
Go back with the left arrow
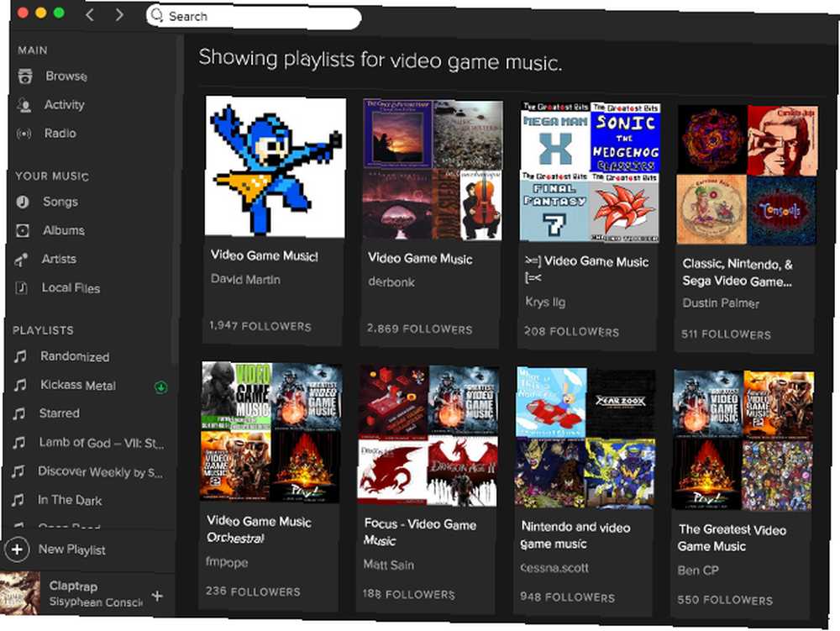click(90, 14)
